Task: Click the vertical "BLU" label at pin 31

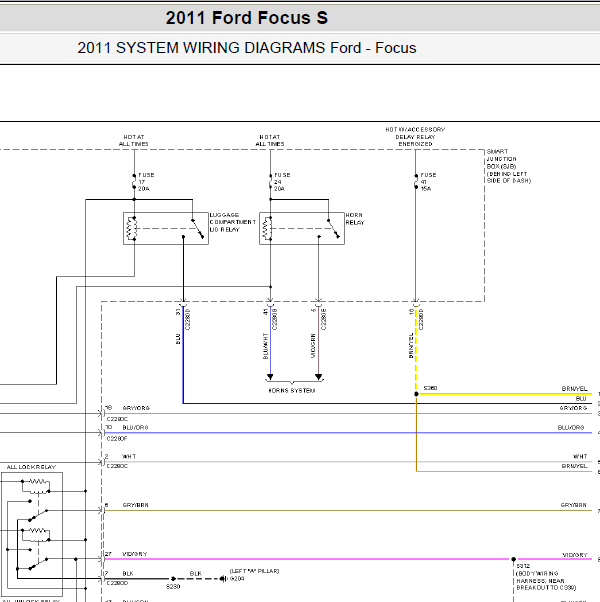Action: [178, 339]
